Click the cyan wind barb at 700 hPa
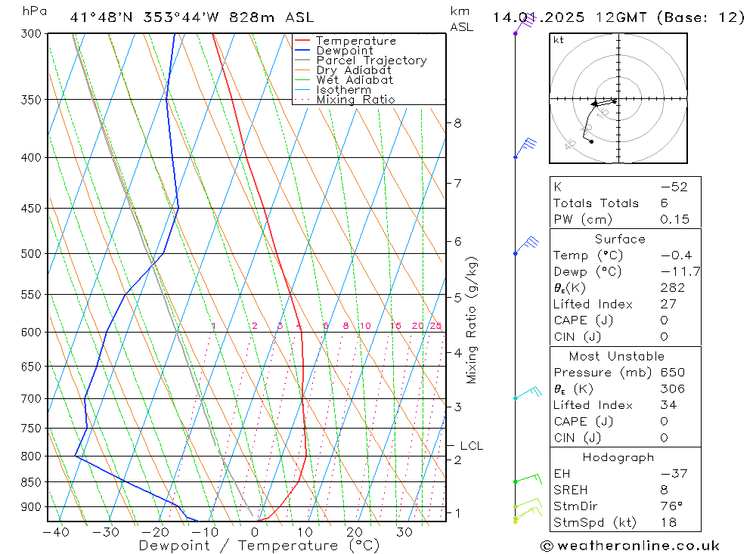The width and height of the screenshot is (756, 554). (528, 392)
